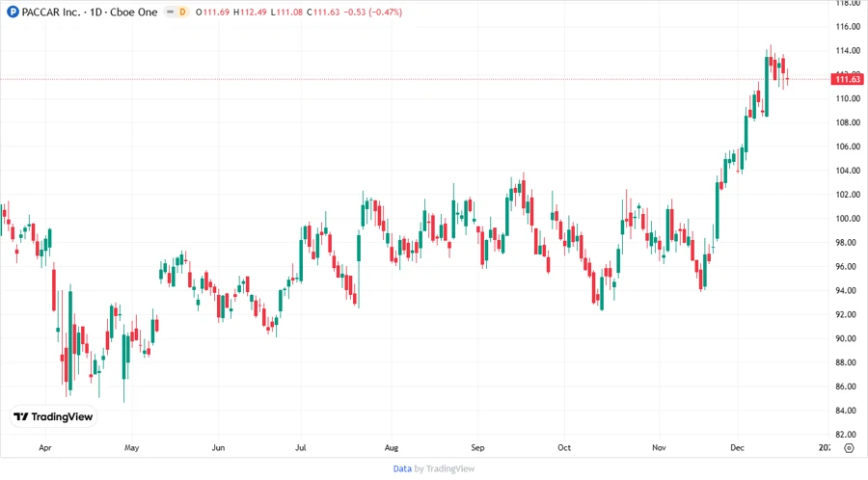Click the Jun label on time axis
The image size is (868, 480).
[x=218, y=448]
